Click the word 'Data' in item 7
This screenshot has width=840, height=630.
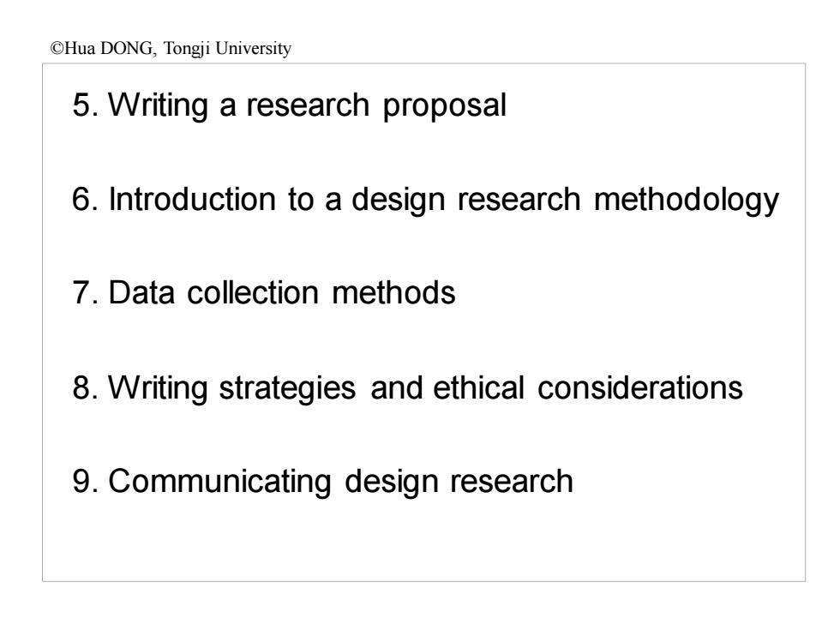pyautogui.click(x=141, y=292)
